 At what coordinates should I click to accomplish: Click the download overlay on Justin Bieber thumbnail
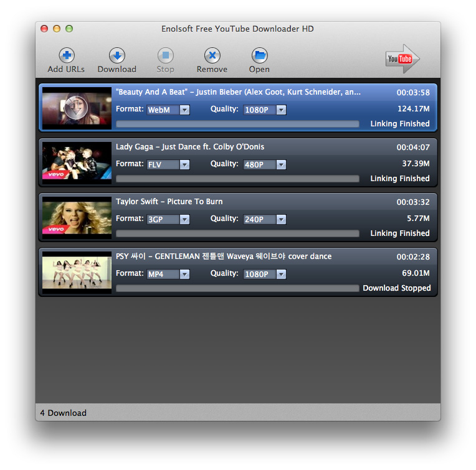[x=76, y=107]
